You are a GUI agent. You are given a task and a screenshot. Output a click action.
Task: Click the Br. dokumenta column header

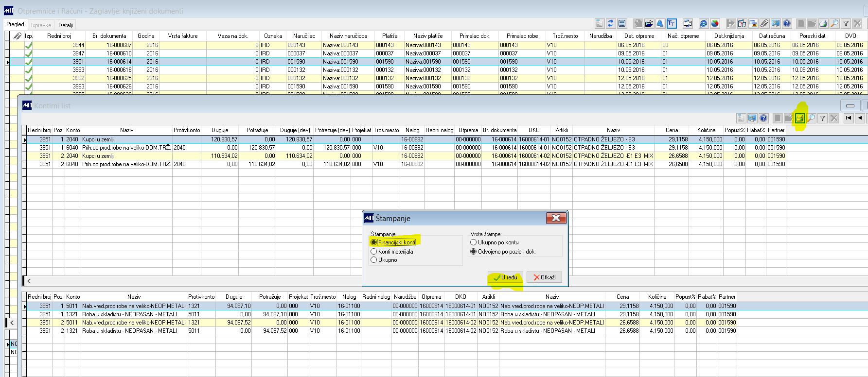pos(109,36)
